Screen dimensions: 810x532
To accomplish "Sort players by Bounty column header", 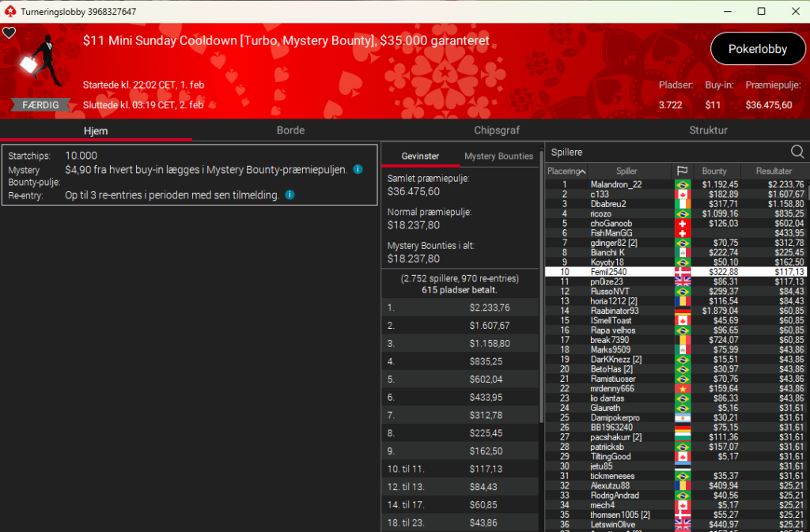I will (714, 171).
